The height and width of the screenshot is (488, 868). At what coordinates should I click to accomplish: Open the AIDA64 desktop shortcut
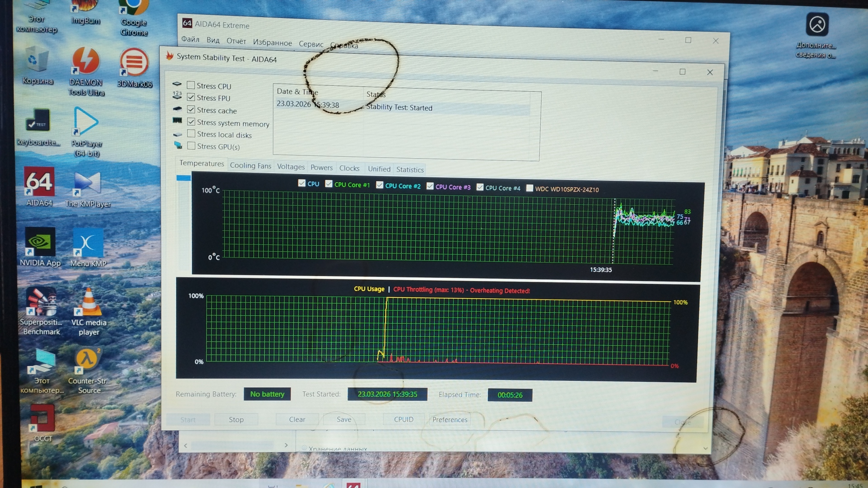(x=39, y=183)
